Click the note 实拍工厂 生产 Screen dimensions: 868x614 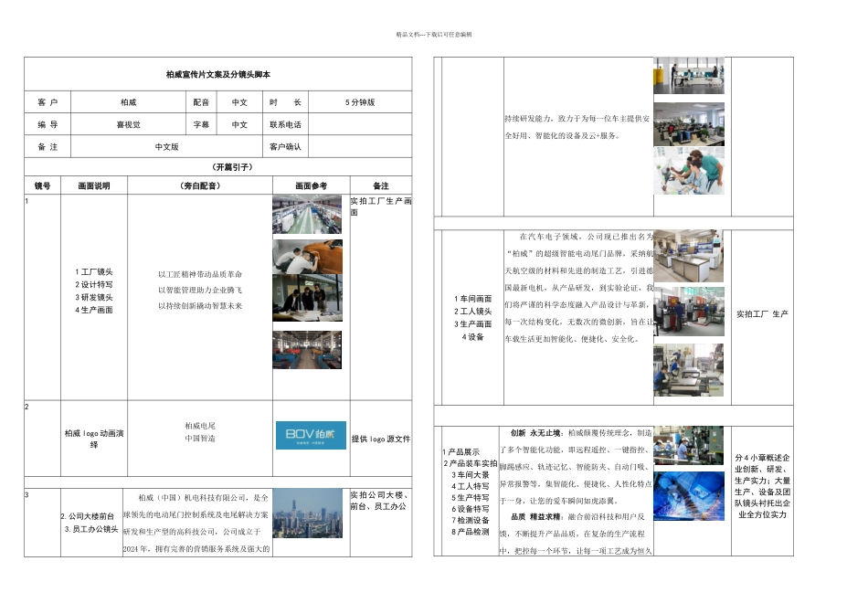tap(762, 314)
